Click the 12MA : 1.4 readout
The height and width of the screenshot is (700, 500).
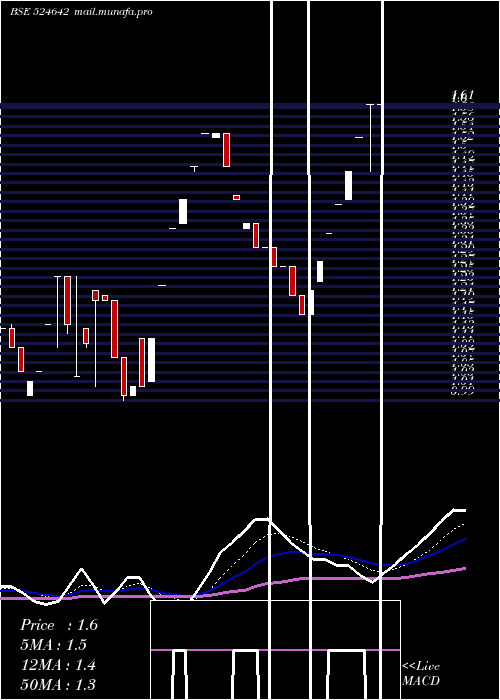click(x=58, y=665)
